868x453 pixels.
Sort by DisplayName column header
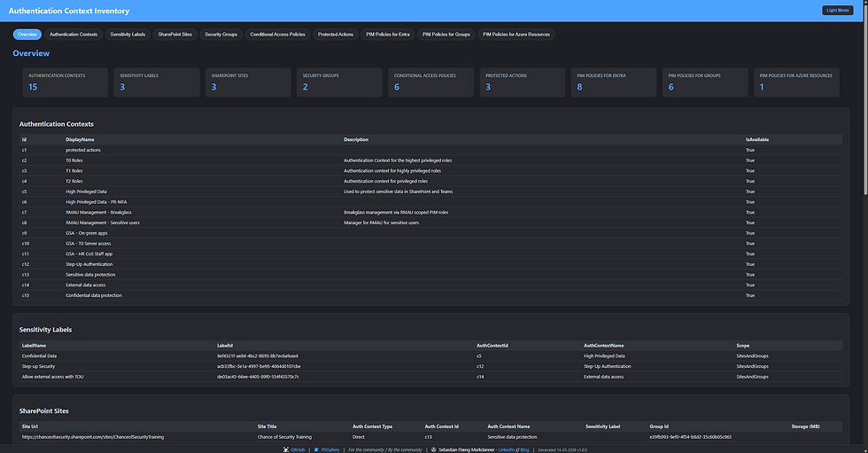tap(80, 139)
